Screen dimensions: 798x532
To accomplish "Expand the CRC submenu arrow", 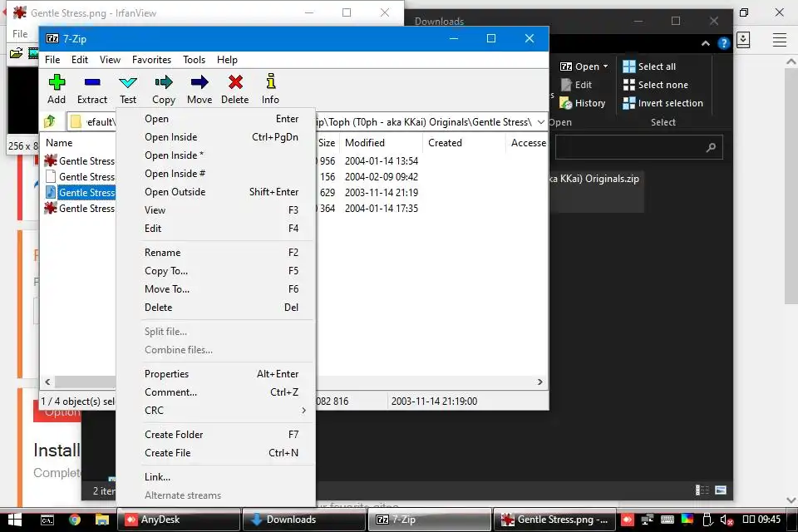I will [304, 411].
